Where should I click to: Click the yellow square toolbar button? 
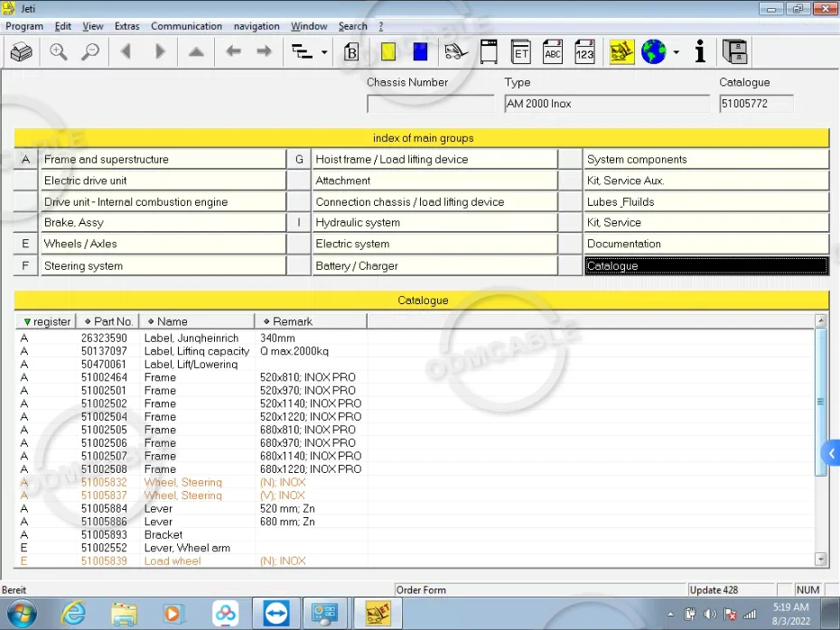(x=388, y=52)
